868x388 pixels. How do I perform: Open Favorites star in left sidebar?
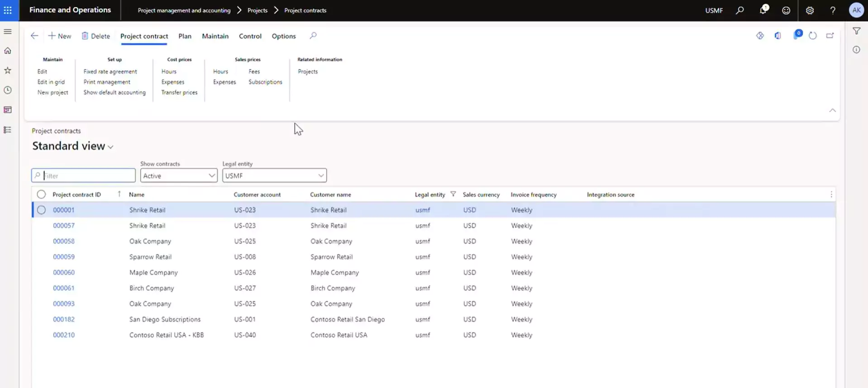click(x=8, y=71)
